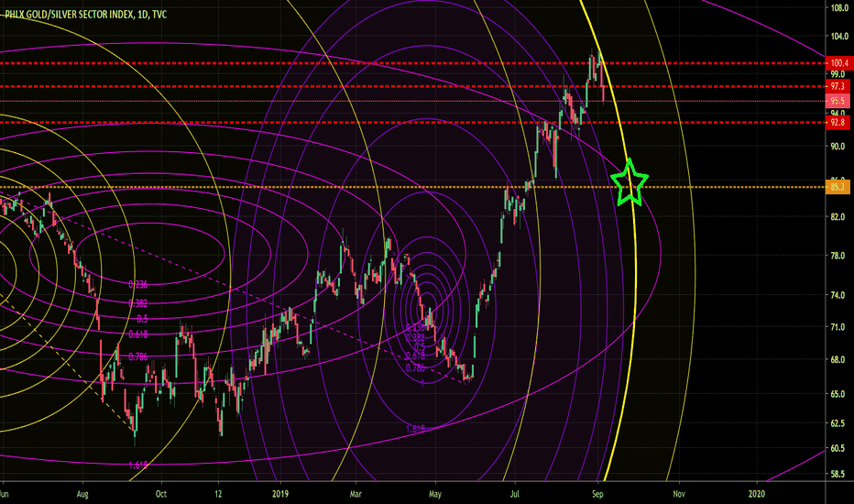Click the 74.0 value on the price axis
The height and width of the screenshot is (504, 854).
(x=839, y=295)
